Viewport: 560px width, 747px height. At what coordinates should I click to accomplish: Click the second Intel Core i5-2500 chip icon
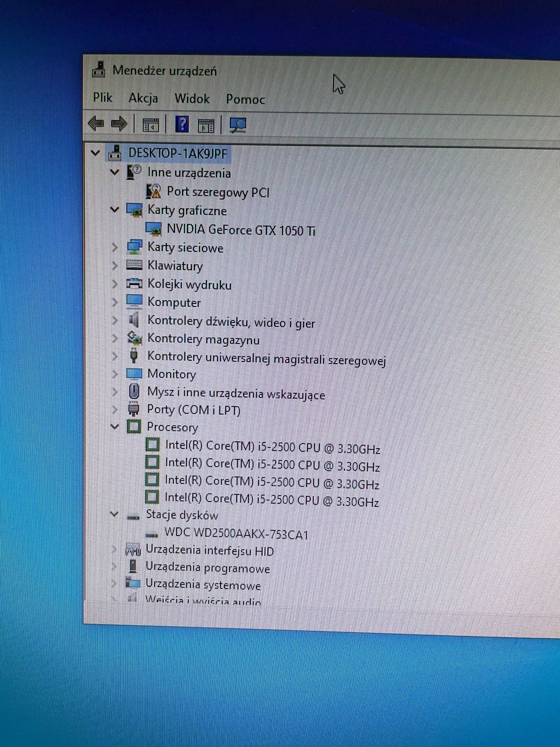click(x=152, y=462)
